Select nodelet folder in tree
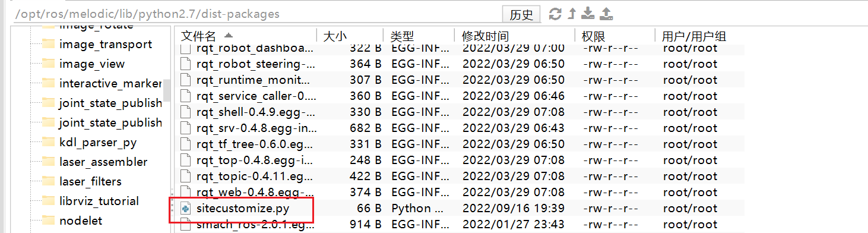Screen dimensions: 868x233 [x=81, y=221]
